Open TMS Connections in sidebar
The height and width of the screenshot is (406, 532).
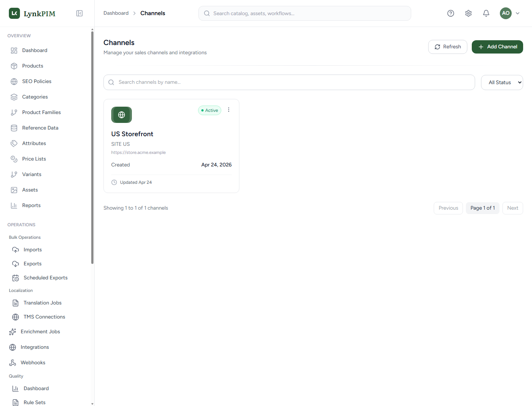tap(44, 317)
